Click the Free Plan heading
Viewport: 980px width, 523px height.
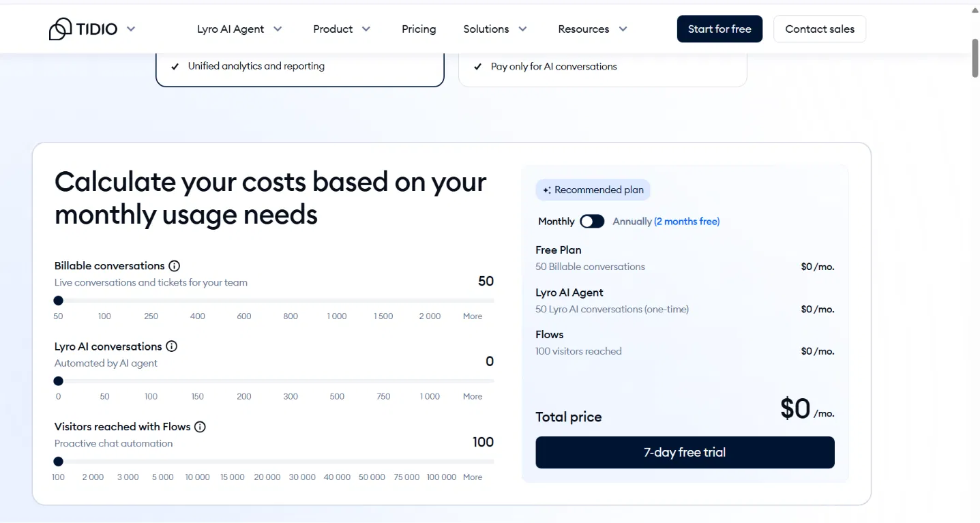tap(559, 250)
